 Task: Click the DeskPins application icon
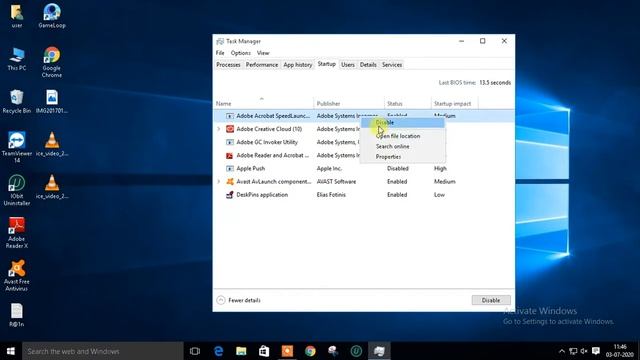230,195
